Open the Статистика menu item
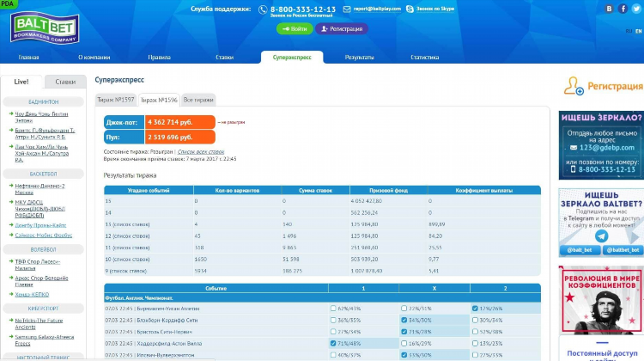 pos(425,57)
